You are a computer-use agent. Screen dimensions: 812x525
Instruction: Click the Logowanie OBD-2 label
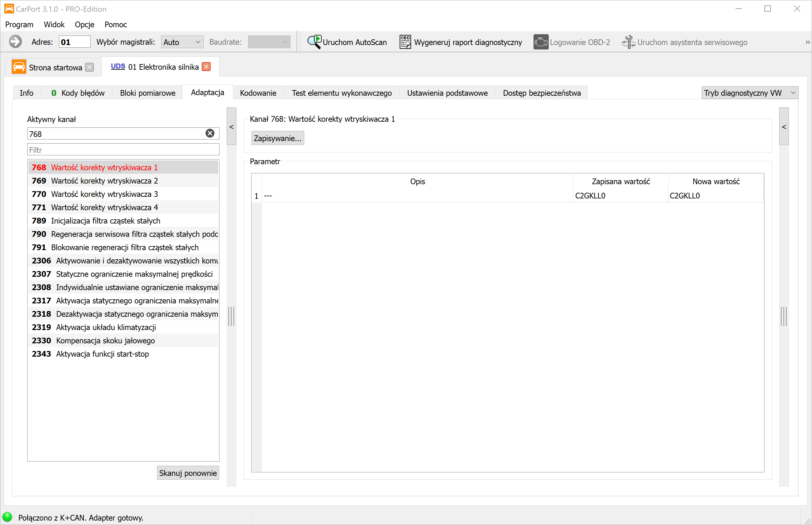[x=580, y=42]
